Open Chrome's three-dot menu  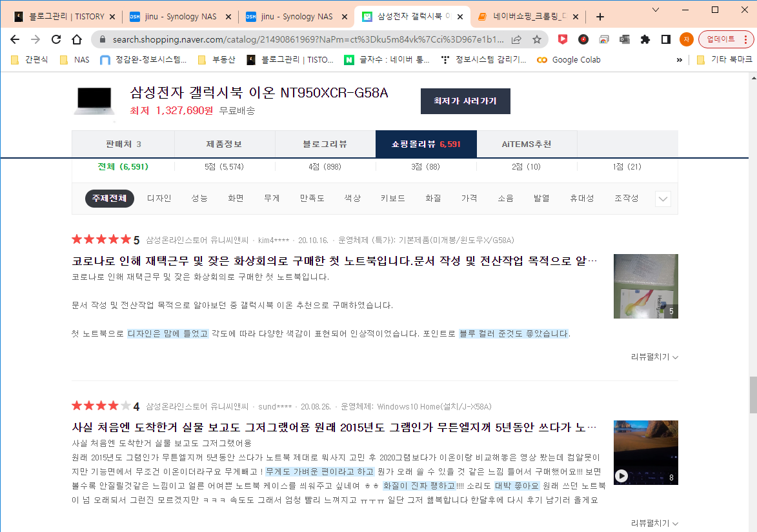(746, 39)
